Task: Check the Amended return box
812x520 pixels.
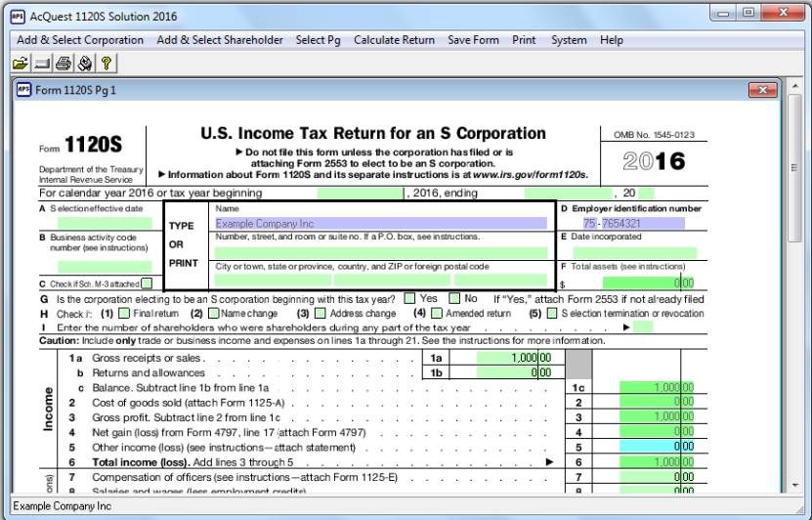Action: (437, 314)
